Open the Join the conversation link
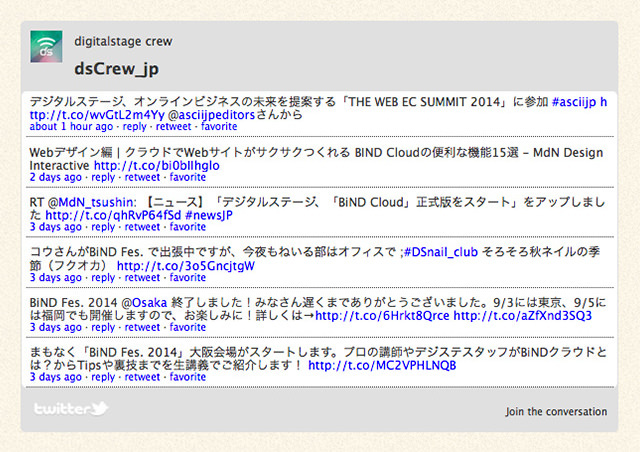The height and width of the screenshot is (452, 640). [556, 411]
